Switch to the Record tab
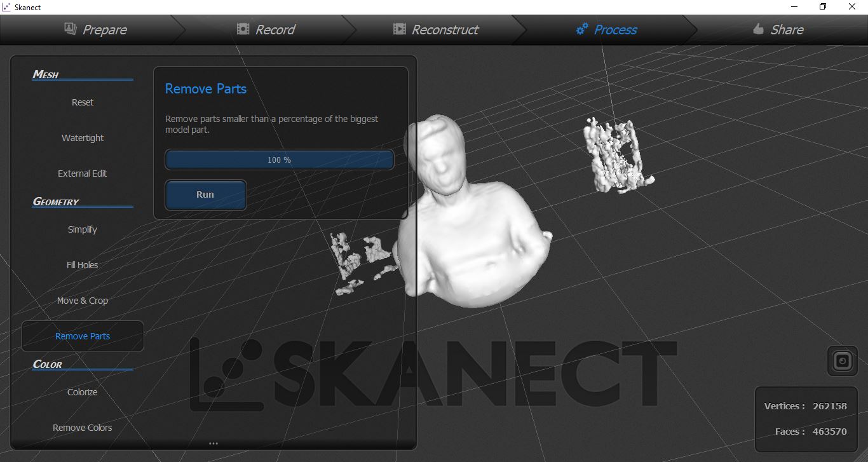The height and width of the screenshot is (462, 868). [266, 29]
